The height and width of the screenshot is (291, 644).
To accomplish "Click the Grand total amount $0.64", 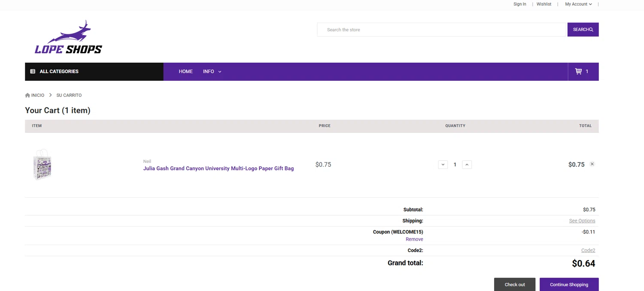I will click(x=583, y=263).
